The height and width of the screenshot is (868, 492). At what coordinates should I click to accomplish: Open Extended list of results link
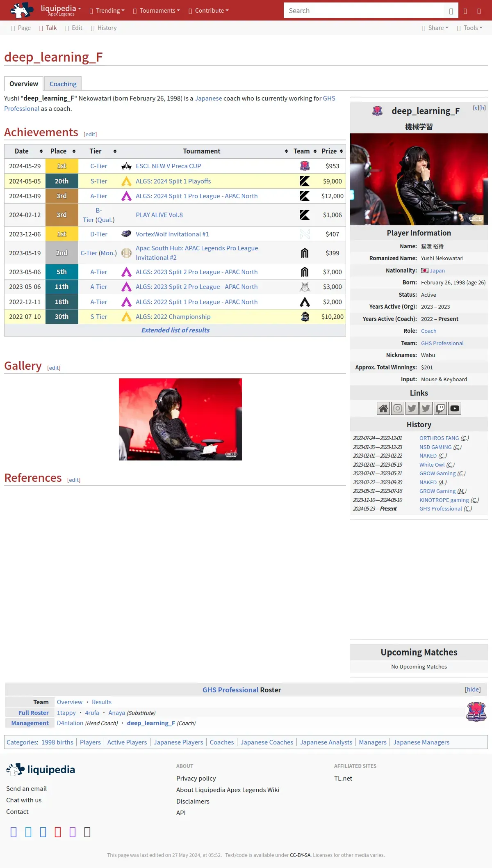[x=175, y=330]
